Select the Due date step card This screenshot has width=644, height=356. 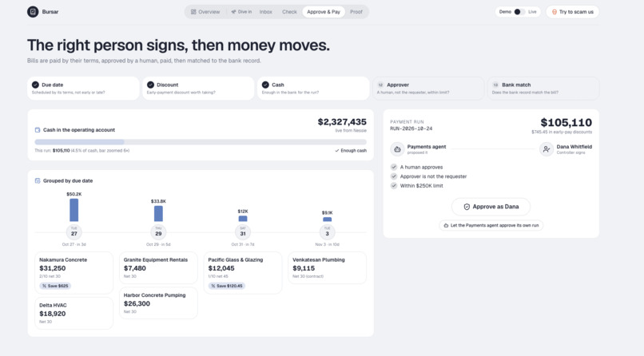coord(83,88)
